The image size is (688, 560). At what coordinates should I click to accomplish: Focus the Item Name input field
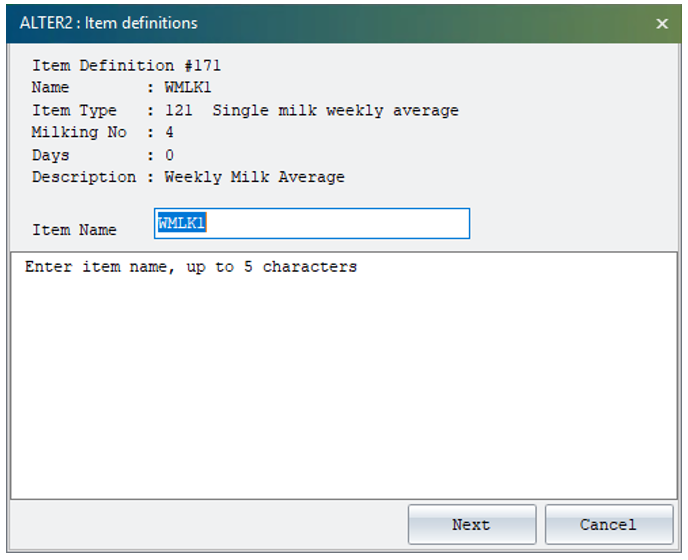click(312, 223)
